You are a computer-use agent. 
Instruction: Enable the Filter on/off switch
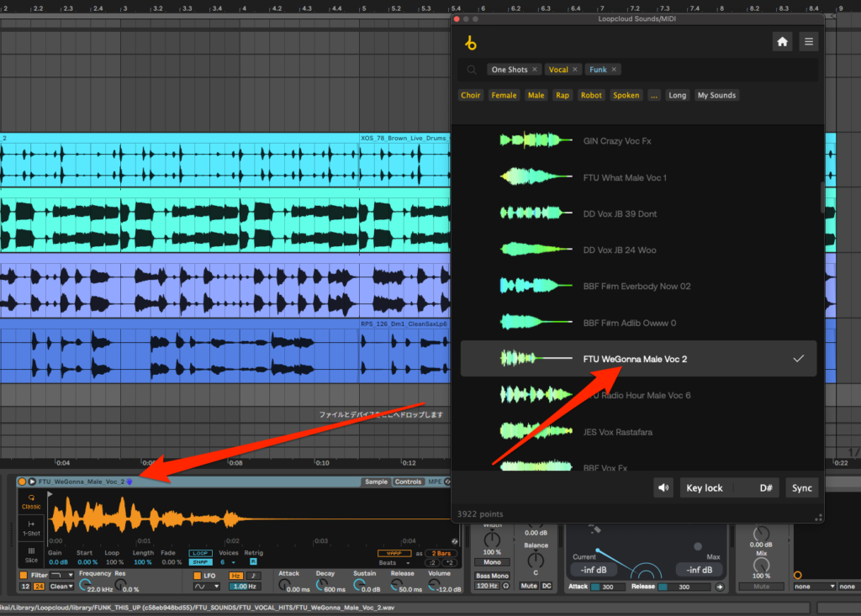click(23, 576)
